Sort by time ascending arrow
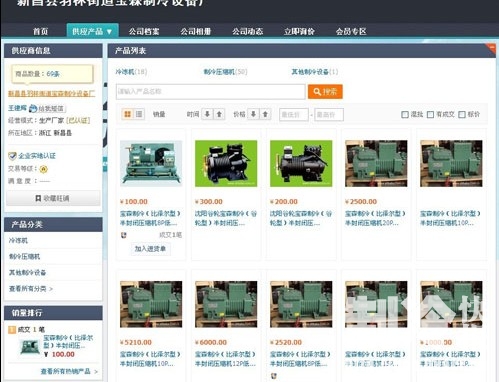The image size is (499, 382). pyautogui.click(x=219, y=114)
